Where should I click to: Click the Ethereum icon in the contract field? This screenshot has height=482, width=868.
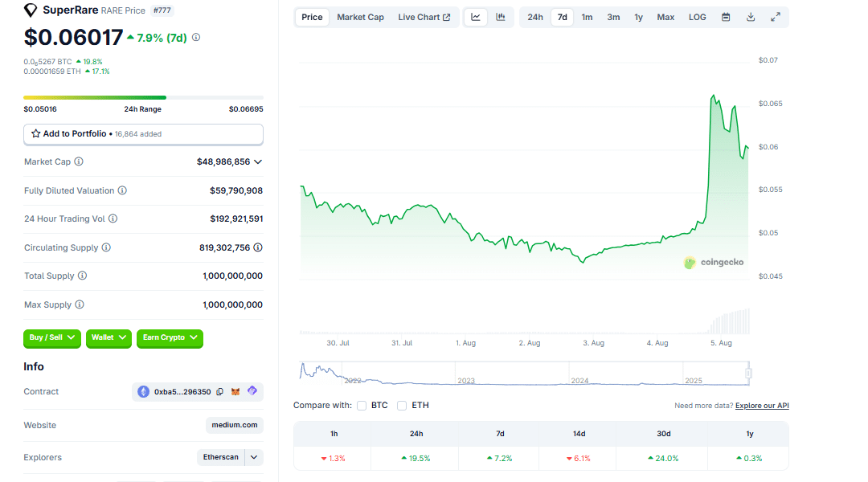point(143,392)
